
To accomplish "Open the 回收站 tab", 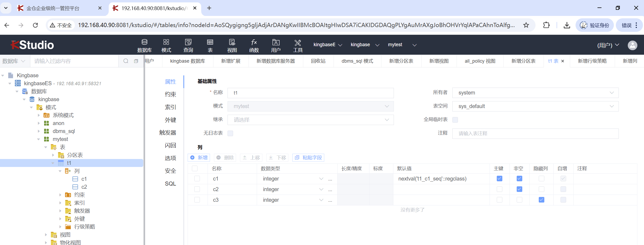I will click(x=318, y=61).
